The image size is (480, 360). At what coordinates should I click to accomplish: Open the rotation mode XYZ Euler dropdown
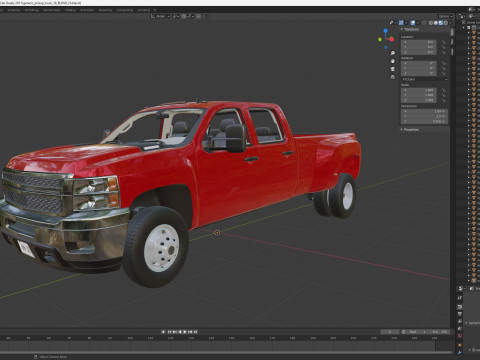point(424,79)
